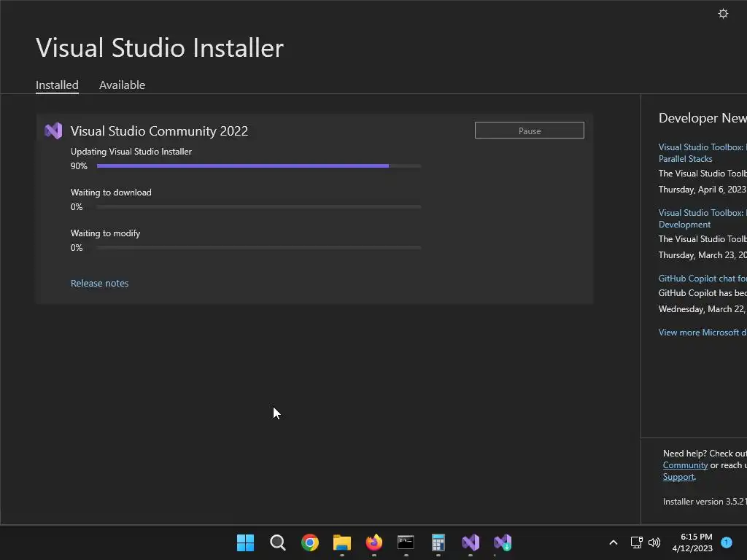Screen dimensions: 747x560
Task: Click the Updating Visual Studio Installer progress bar
Action: pos(259,166)
